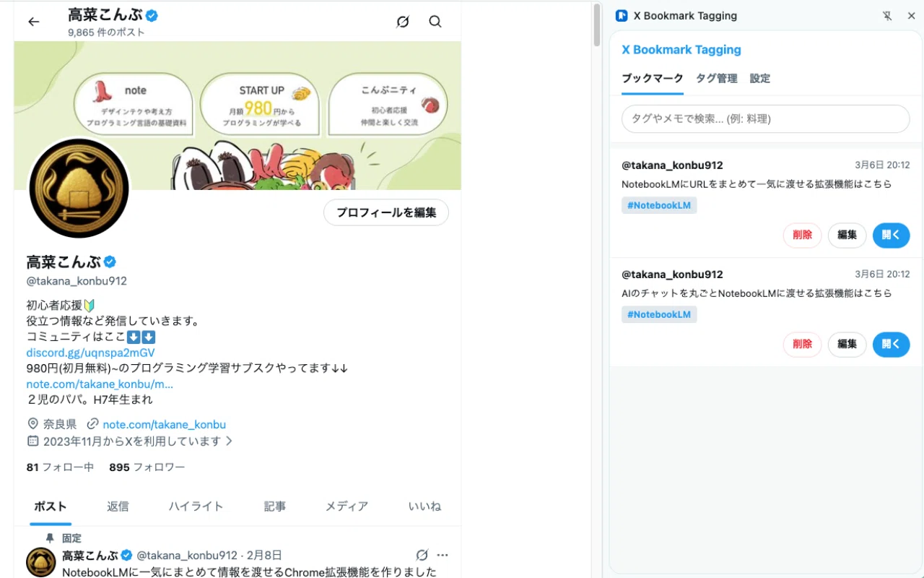924x578 pixels.
Task: Open the AIのチャット bookmark with 開く
Action: [x=891, y=344]
